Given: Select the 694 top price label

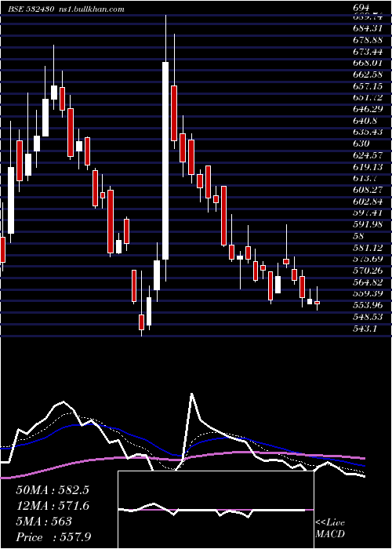Looking at the screenshot, I should pyautogui.click(x=361, y=8).
